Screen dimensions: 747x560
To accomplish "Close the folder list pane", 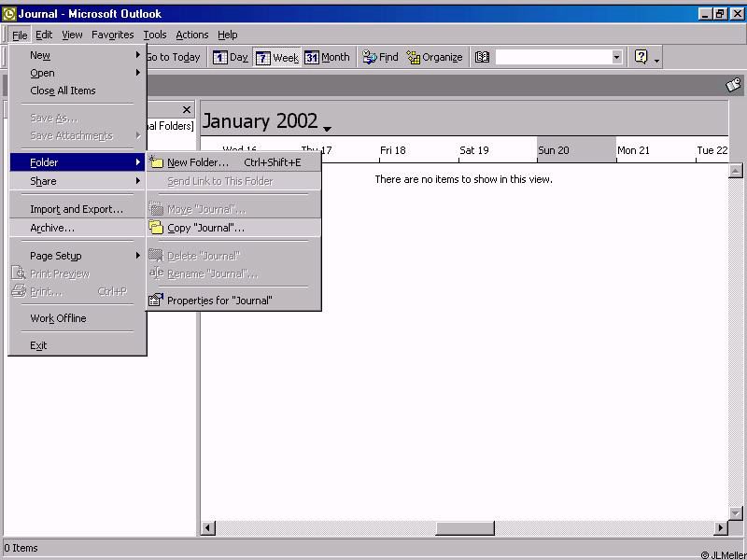I will pos(187,109).
